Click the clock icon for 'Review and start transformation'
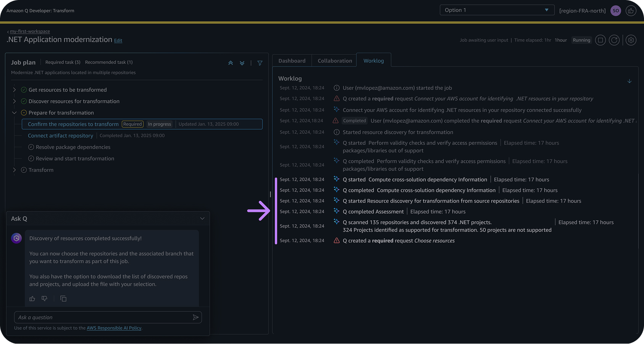This screenshot has height=344, width=644. [x=31, y=158]
